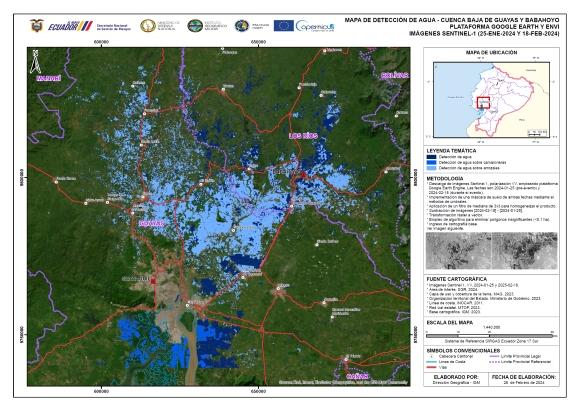Click the Instituto Geográfico Militar round emblem
The width and height of the screenshot is (580, 411).
tap(195, 26)
